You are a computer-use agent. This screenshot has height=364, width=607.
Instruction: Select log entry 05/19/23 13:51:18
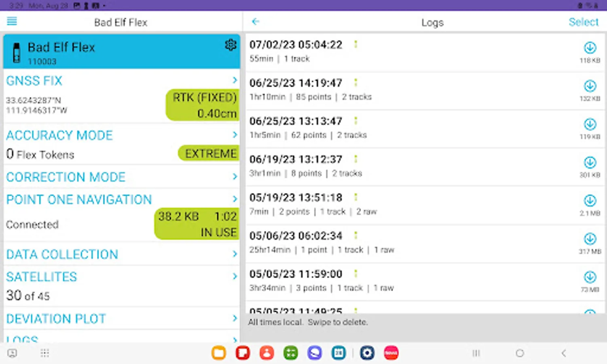425,205
